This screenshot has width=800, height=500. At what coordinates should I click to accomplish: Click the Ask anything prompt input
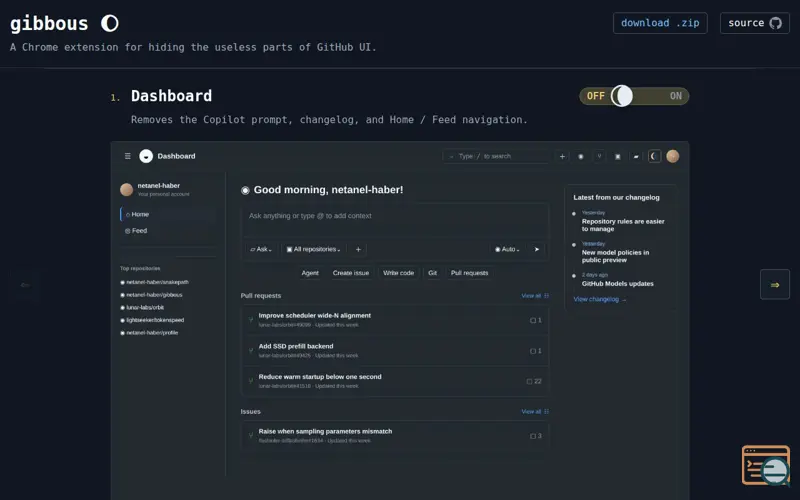[x=395, y=221]
